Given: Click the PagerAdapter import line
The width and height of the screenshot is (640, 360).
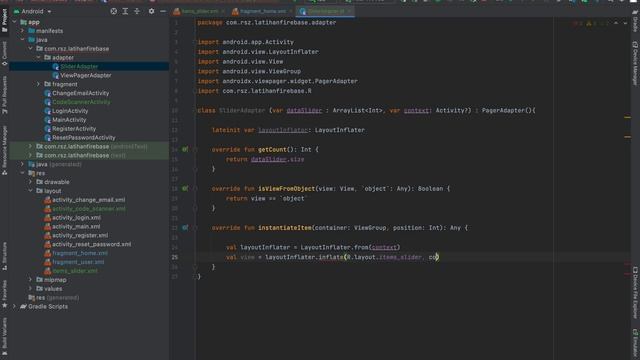Looking at the screenshot, I should click(278, 81).
